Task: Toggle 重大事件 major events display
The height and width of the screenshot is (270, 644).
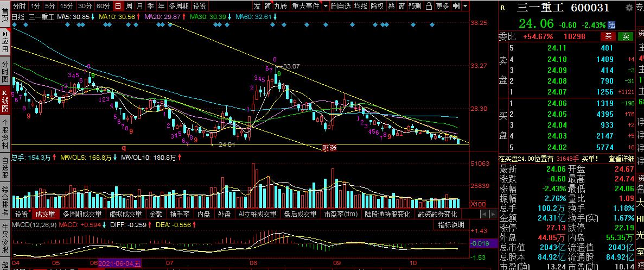Action: 305,6
